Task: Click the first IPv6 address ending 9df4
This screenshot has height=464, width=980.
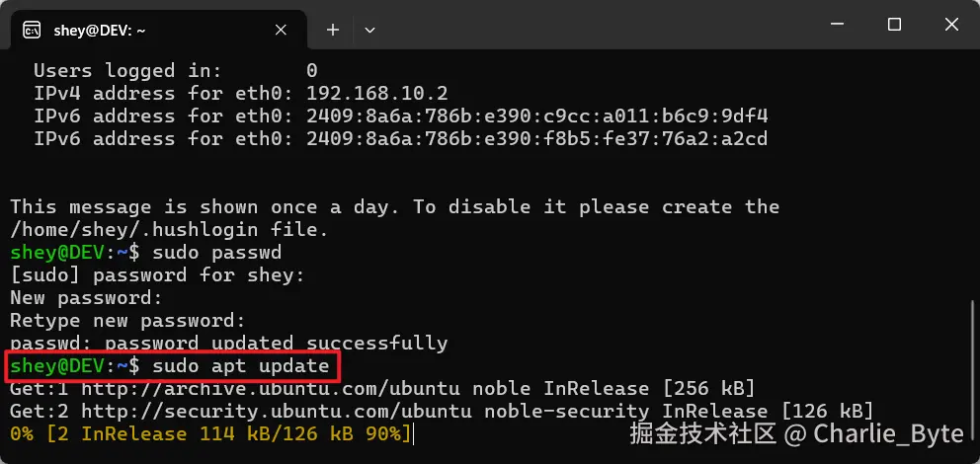Action: point(536,116)
